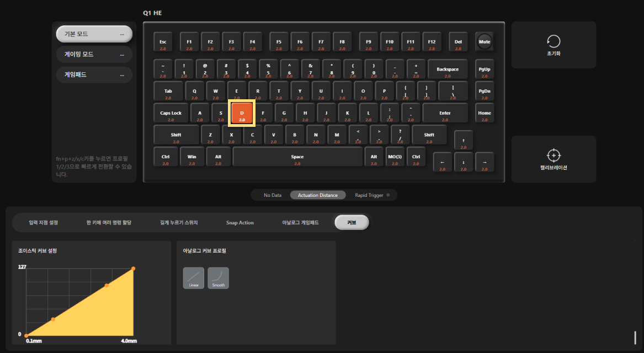Viewport: 644px width, 353px height.
Task: Switch display to No Data
Action: [272, 195]
